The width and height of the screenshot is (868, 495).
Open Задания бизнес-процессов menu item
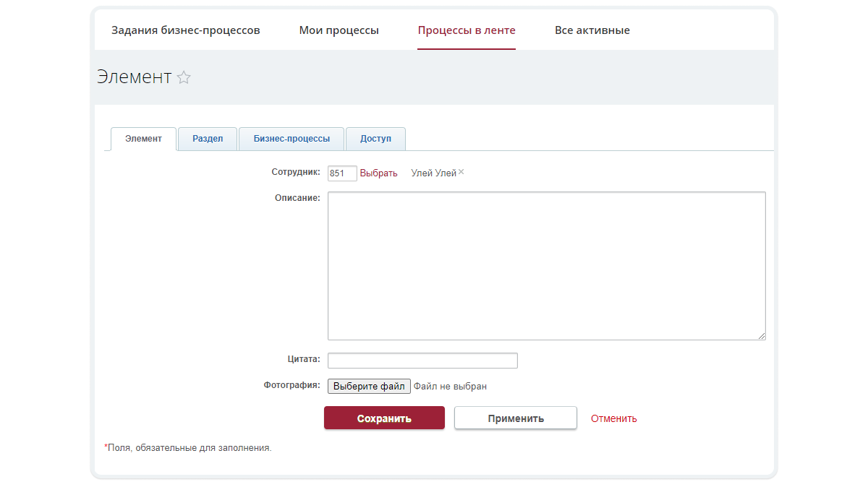186,30
